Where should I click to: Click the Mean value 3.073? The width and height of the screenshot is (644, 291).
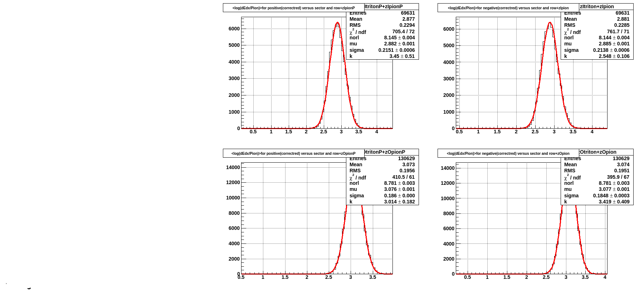click(408, 164)
